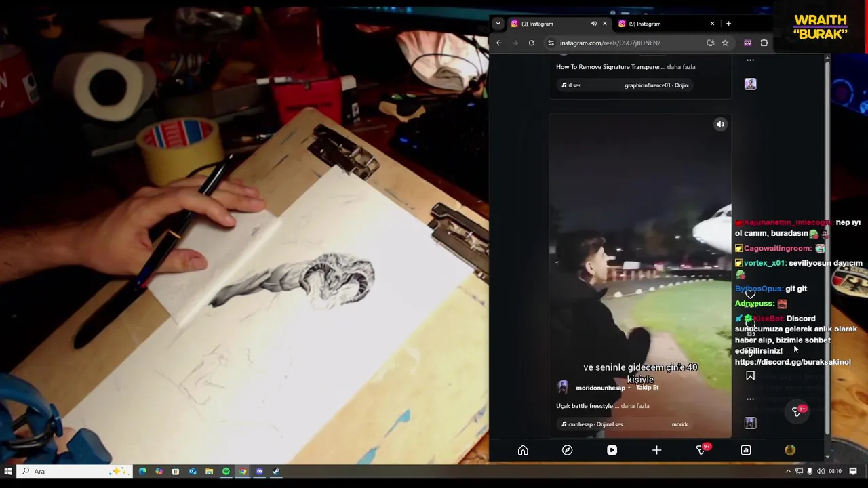Close the first Instagram tab
This screenshot has width=868, height=488.
605,24
